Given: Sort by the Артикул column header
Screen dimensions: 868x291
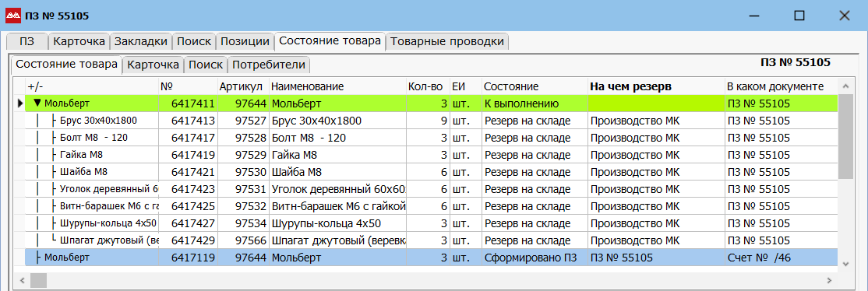Looking at the screenshot, I should (x=243, y=86).
